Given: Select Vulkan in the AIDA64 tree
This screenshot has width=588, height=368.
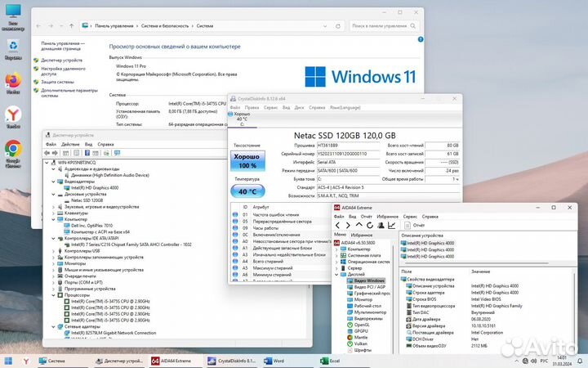Looking at the screenshot, I should click(360, 343).
